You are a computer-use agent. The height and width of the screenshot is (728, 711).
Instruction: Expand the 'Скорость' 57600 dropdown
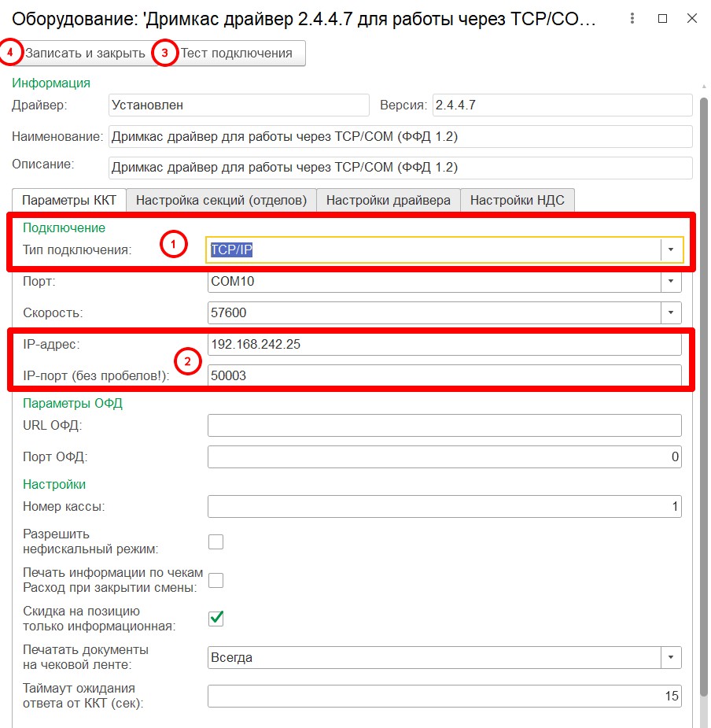pyautogui.click(x=671, y=312)
